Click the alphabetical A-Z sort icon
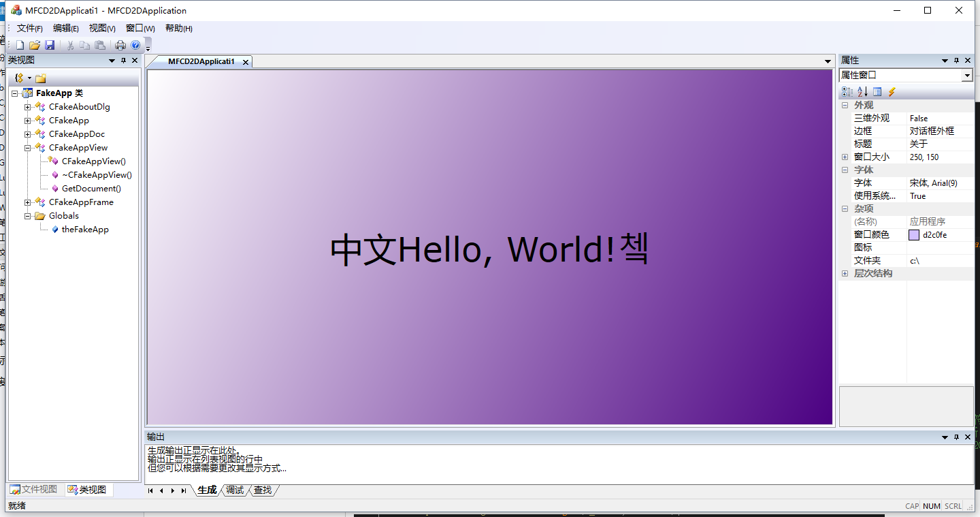Image resolution: width=980 pixels, height=517 pixels. pyautogui.click(x=862, y=91)
